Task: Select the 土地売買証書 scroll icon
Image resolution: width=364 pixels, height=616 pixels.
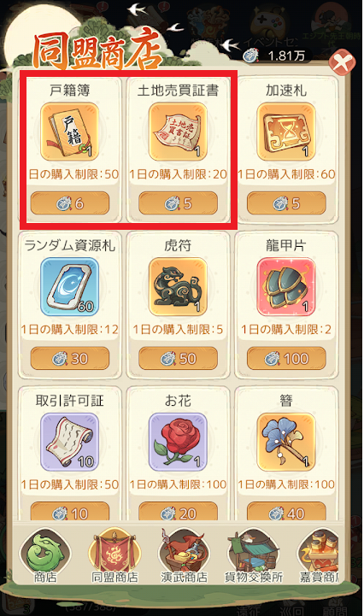Action: point(178,132)
